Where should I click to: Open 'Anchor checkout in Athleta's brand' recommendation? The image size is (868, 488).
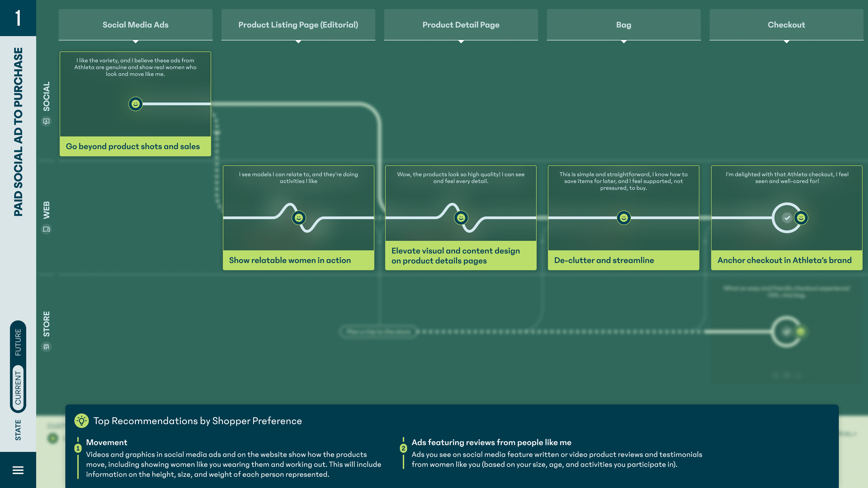(787, 260)
